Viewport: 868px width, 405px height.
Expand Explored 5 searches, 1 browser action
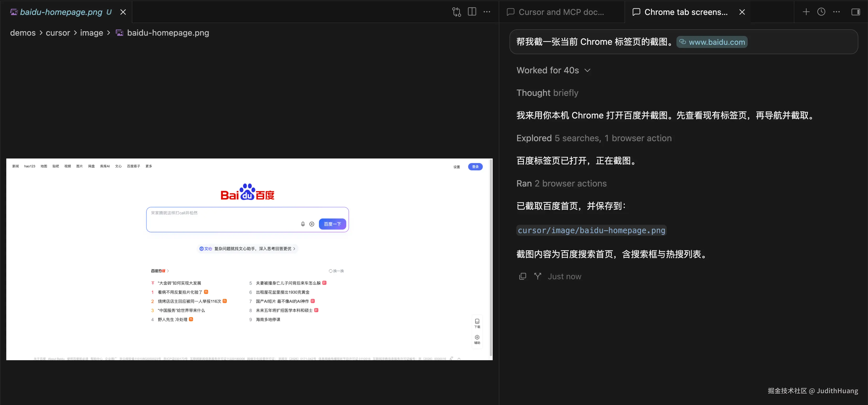click(x=594, y=138)
